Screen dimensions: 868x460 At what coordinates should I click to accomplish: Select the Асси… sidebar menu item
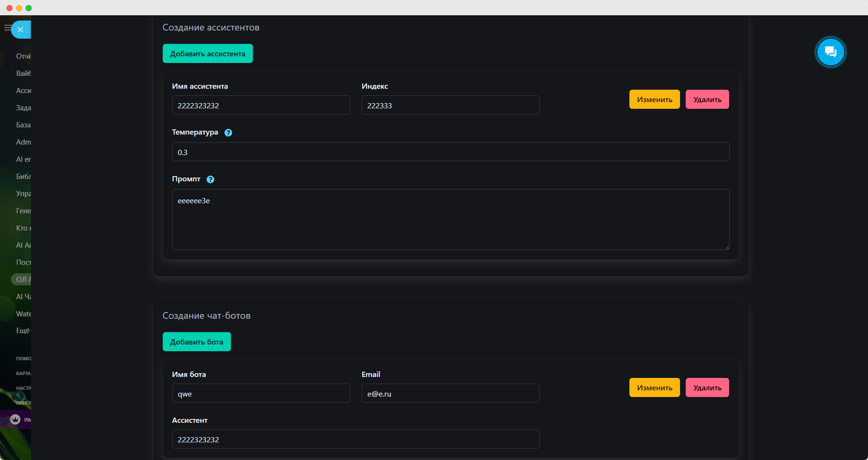pos(23,91)
